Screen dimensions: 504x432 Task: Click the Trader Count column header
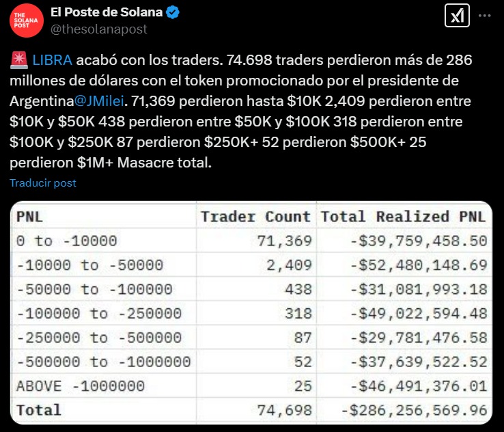pyautogui.click(x=256, y=217)
